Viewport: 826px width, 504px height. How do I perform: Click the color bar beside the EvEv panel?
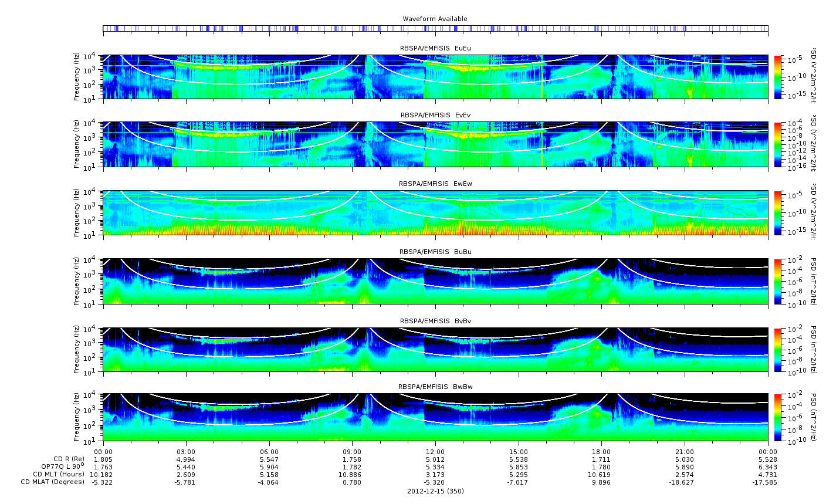coord(778,144)
